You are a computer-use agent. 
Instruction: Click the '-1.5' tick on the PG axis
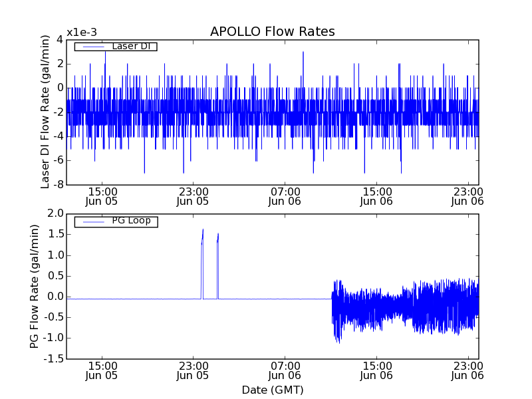[54, 358]
